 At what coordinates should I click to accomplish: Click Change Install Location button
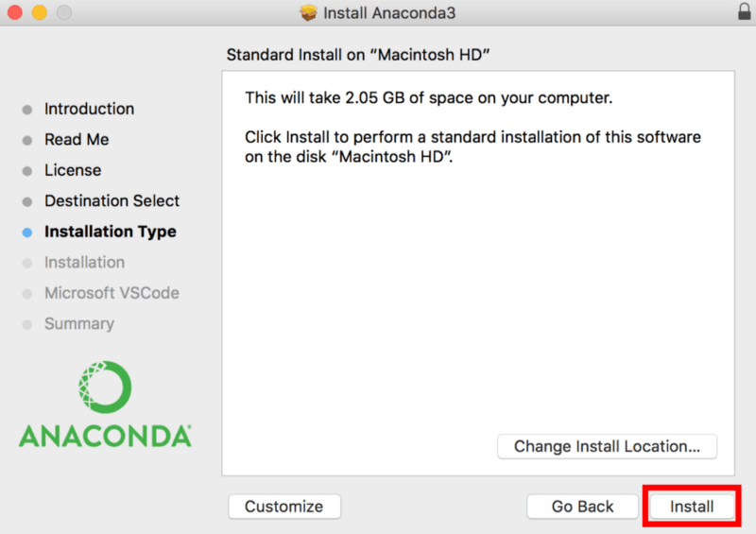pyautogui.click(x=607, y=447)
